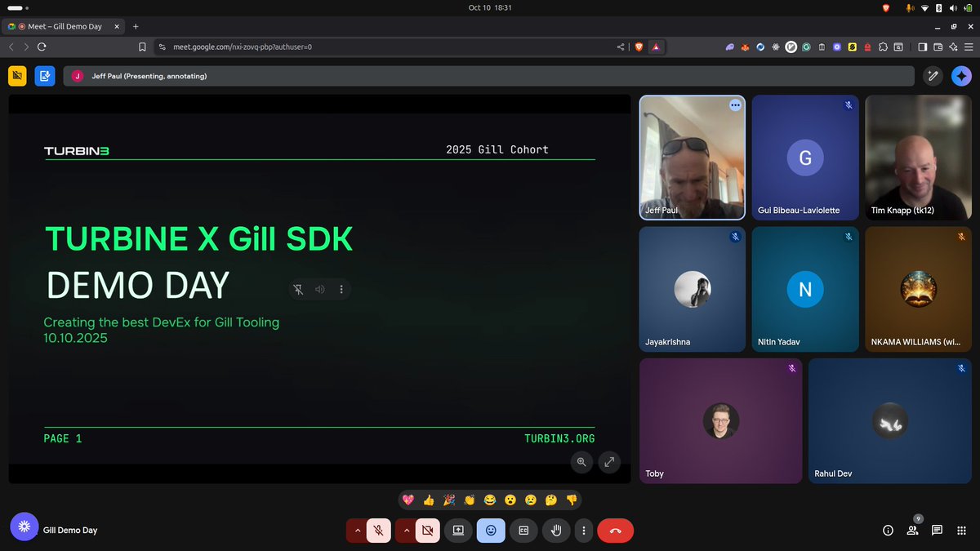Screen dimensions: 980x551
Task: Select Gui Bibeau-Laviolette participant tile
Action: click(x=805, y=158)
